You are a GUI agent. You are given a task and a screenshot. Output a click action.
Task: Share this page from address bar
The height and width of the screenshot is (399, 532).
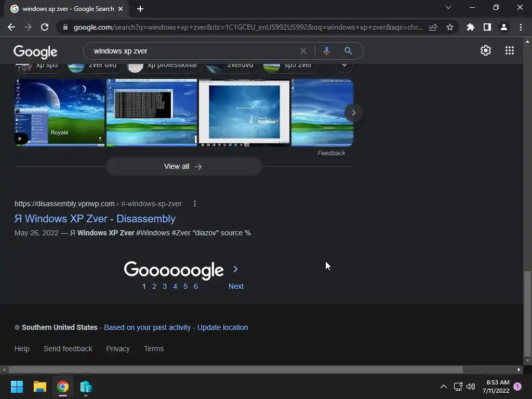click(433, 27)
